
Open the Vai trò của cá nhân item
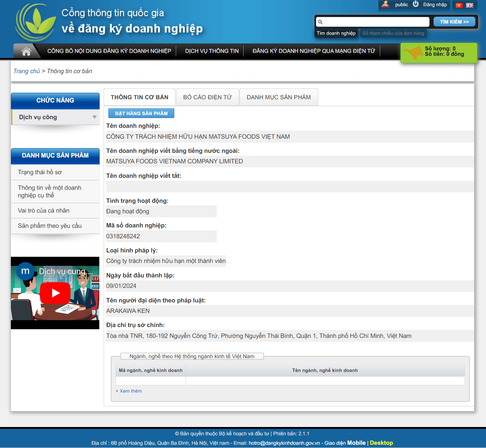click(x=55, y=211)
